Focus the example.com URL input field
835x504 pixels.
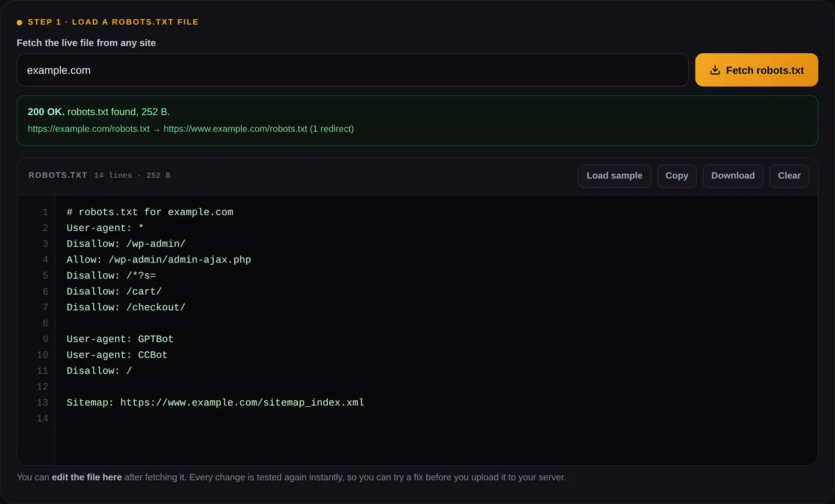[x=352, y=70]
